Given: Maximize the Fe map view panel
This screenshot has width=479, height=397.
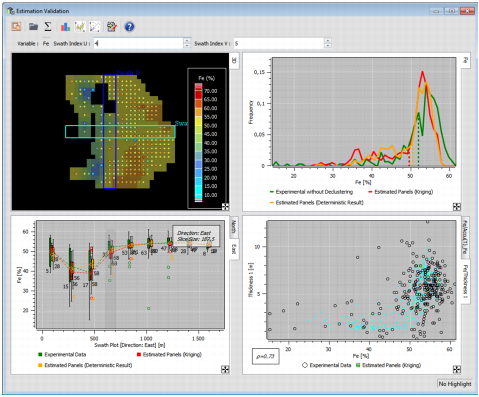Looking at the screenshot, I should (225, 207).
